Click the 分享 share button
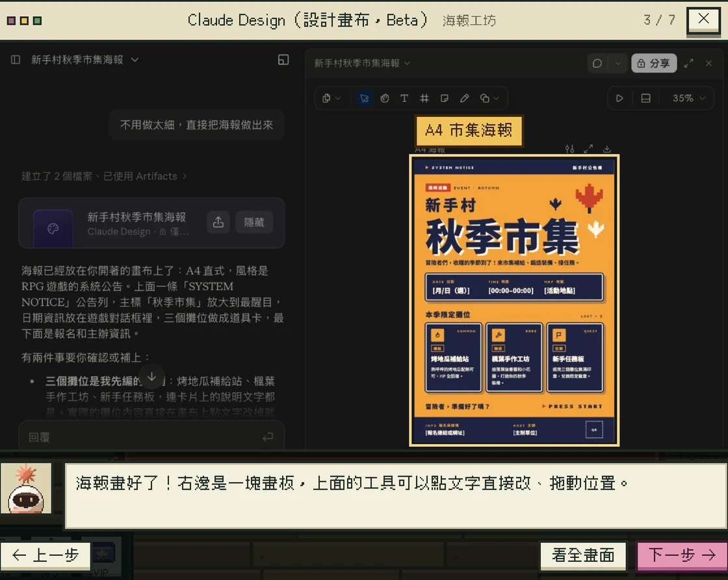 [x=654, y=63]
